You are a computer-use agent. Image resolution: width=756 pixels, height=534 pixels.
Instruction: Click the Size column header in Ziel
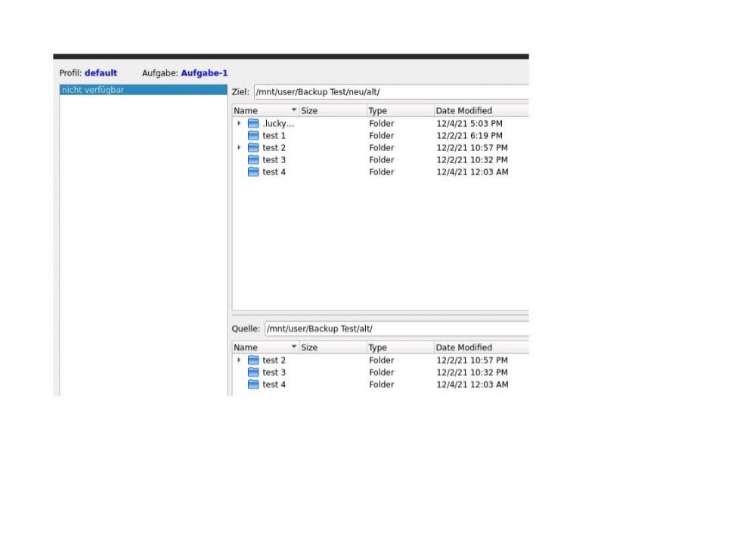click(x=333, y=111)
